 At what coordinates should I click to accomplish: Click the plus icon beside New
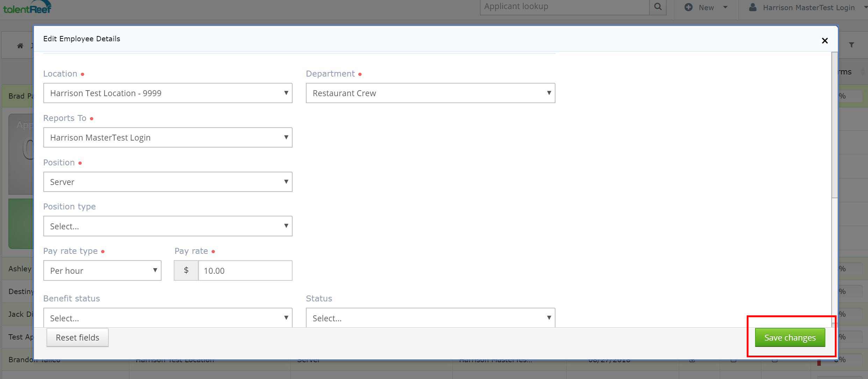point(688,7)
